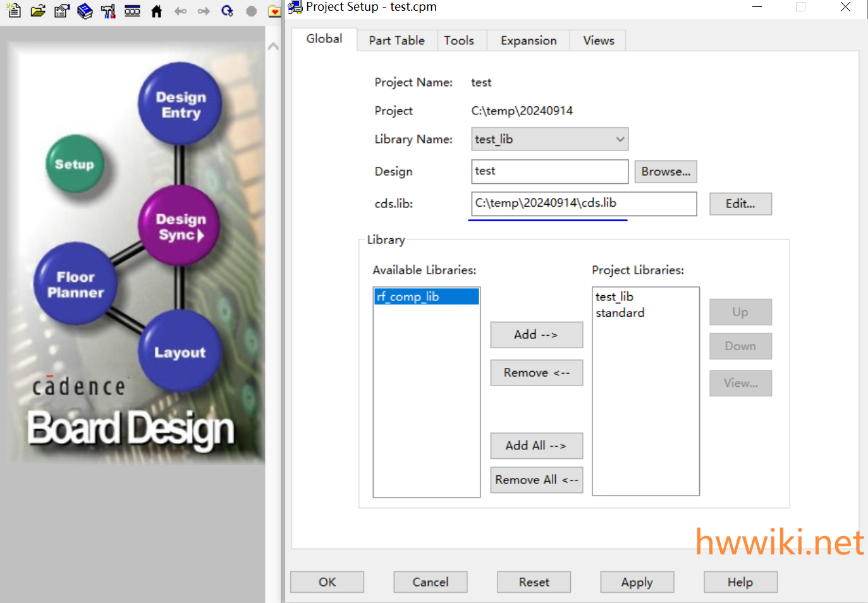The width and height of the screenshot is (868, 603).
Task: Click the green Setup flow button
Action: [75, 164]
